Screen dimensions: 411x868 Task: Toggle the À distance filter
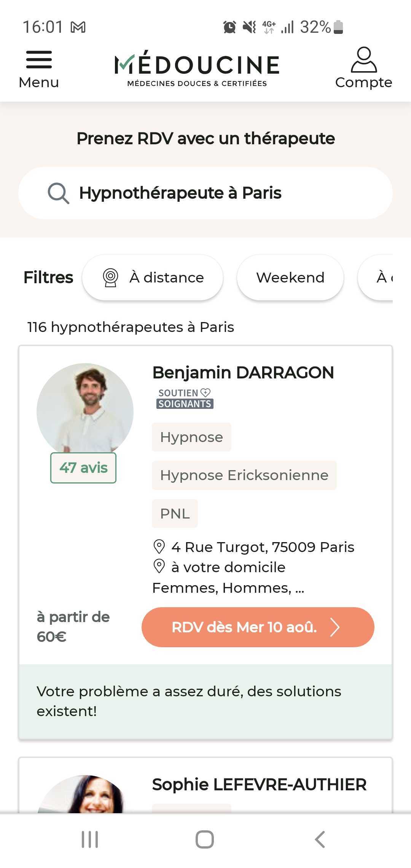(x=153, y=278)
